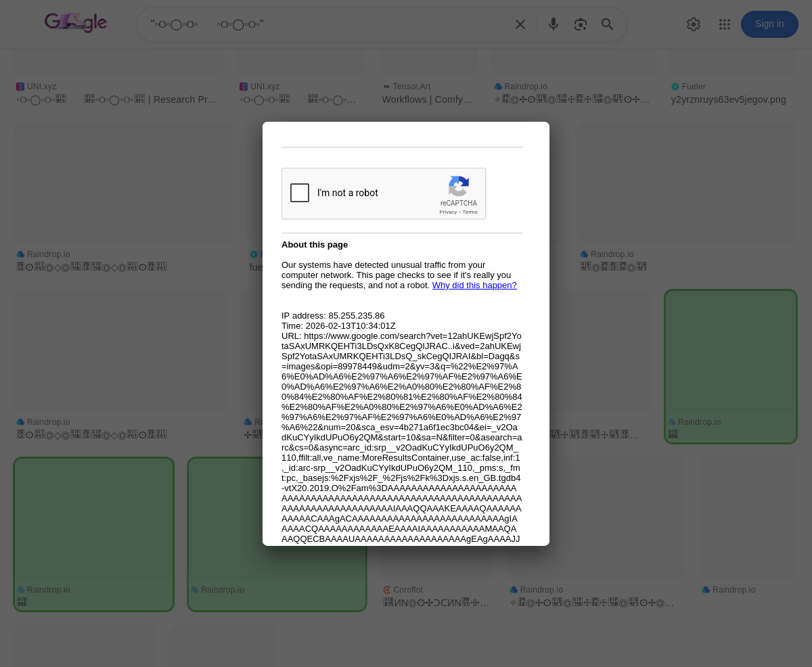Start voice search with microphone icon
The width and height of the screenshot is (812, 667).
pos(554,24)
